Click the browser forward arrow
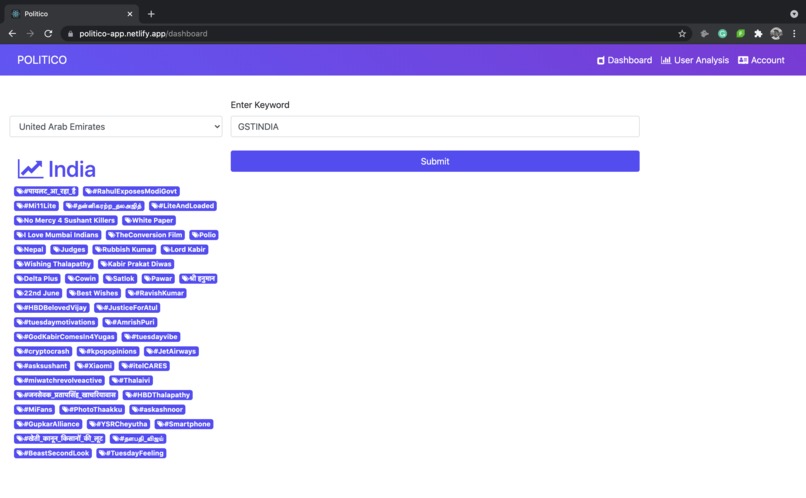This screenshot has width=806, height=498. point(30,33)
